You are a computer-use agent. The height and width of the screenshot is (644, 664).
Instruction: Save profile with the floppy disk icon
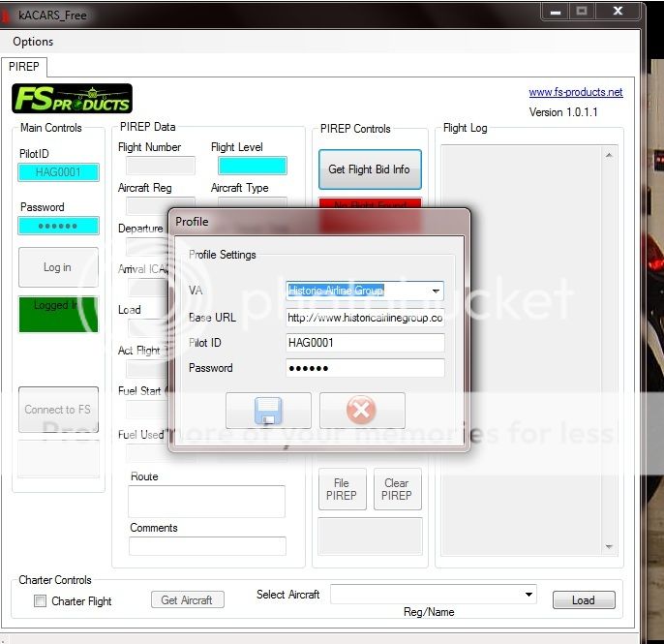(268, 411)
